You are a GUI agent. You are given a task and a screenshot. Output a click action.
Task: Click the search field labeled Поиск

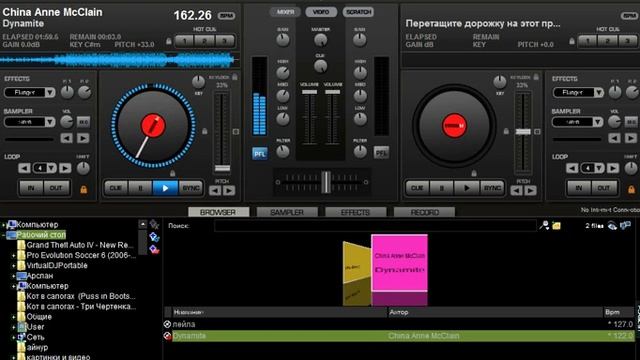click(x=375, y=226)
